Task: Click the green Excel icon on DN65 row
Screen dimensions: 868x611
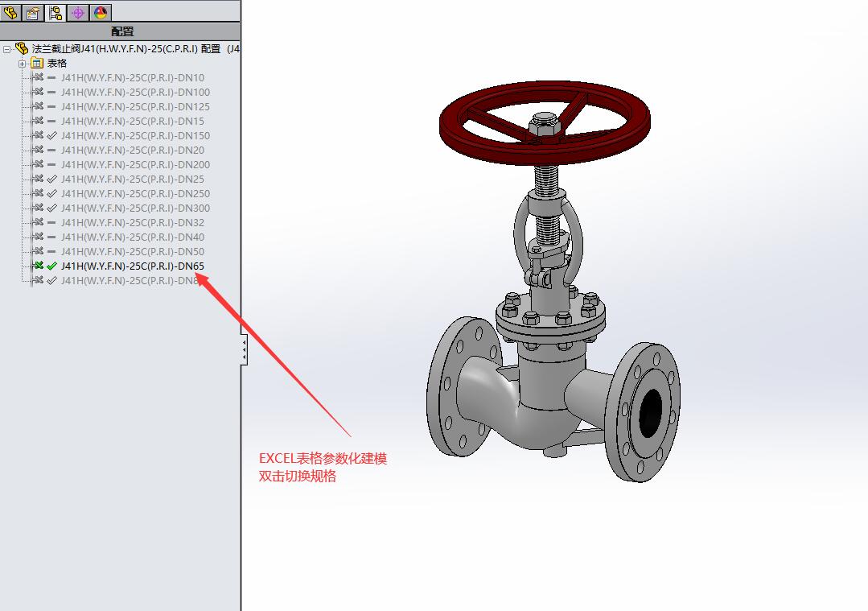Action: [x=38, y=266]
